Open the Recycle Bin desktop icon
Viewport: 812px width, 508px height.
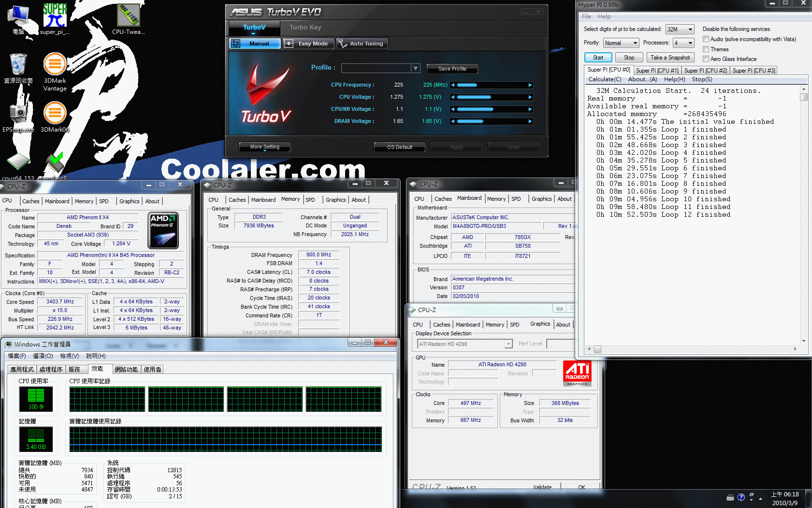click(x=18, y=68)
